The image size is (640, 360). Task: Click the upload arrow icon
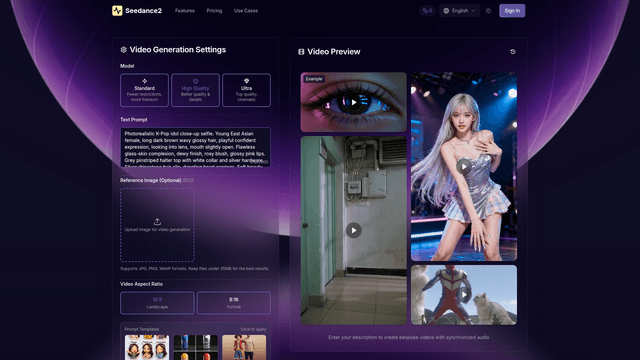click(x=157, y=222)
